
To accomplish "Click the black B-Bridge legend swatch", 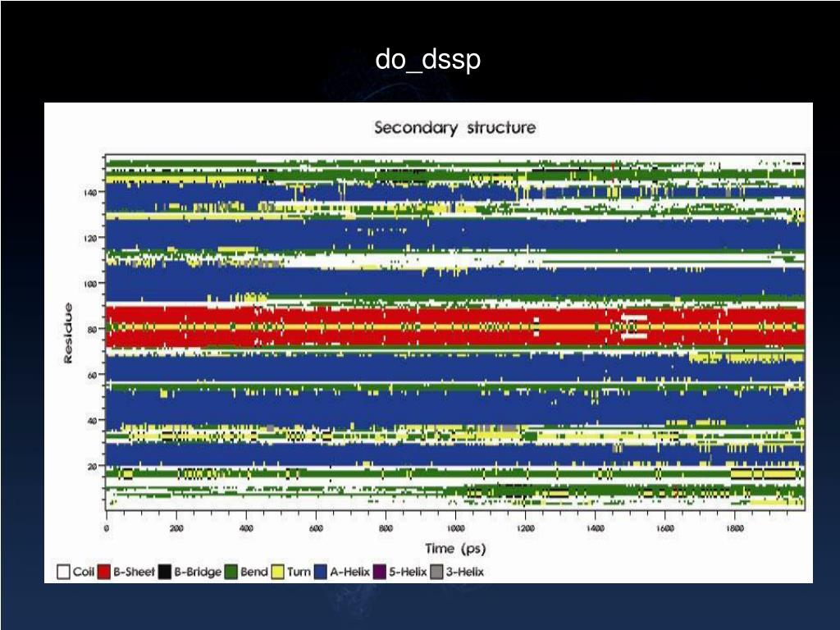I will [164, 572].
